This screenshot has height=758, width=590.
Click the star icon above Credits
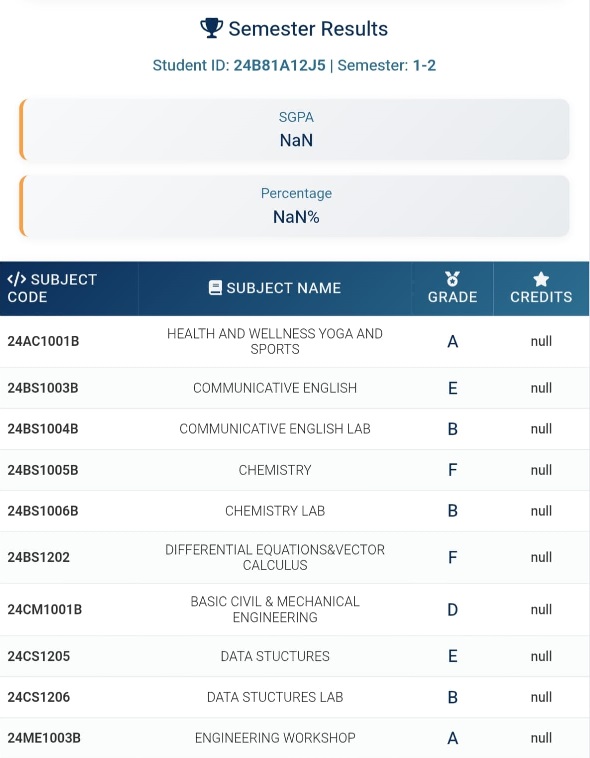point(541,279)
